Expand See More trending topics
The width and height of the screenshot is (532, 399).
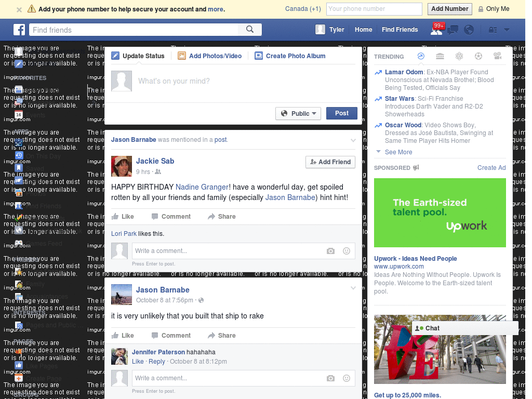(398, 152)
